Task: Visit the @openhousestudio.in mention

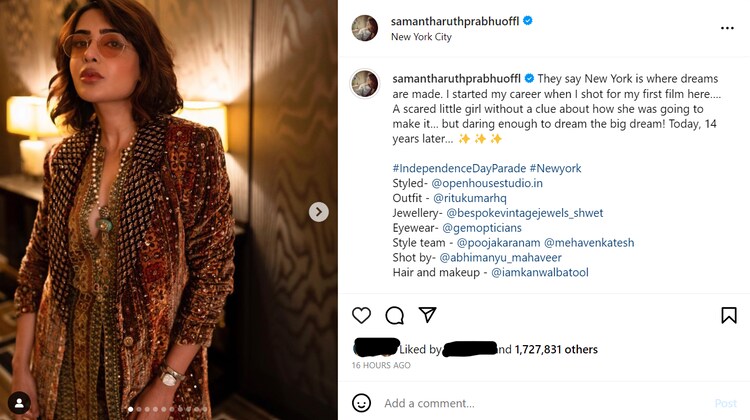Action: [x=487, y=183]
